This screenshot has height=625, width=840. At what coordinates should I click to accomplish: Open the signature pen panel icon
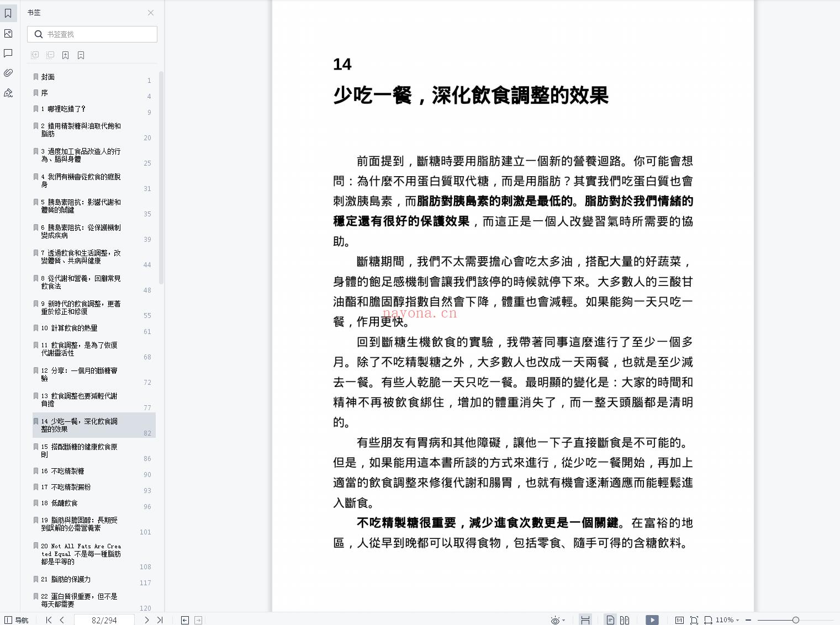pyautogui.click(x=8, y=93)
